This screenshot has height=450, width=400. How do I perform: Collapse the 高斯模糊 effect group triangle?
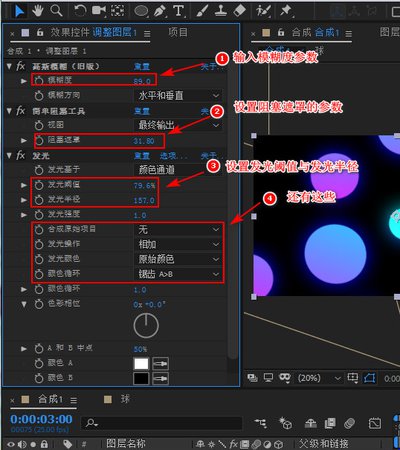(9, 66)
